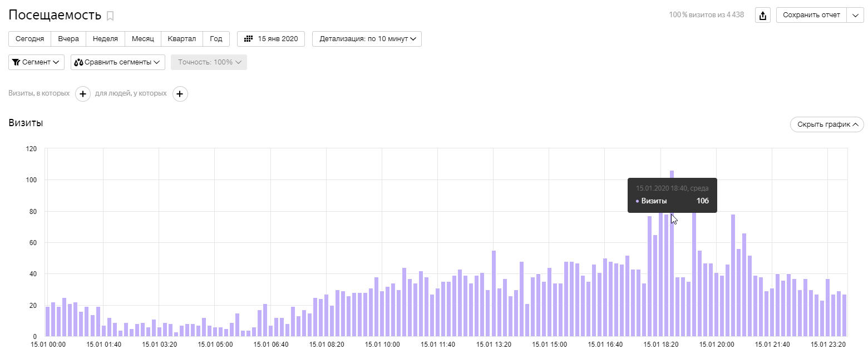868x364 pixels.
Task: Select the Сегодня period tab
Action: (30, 39)
